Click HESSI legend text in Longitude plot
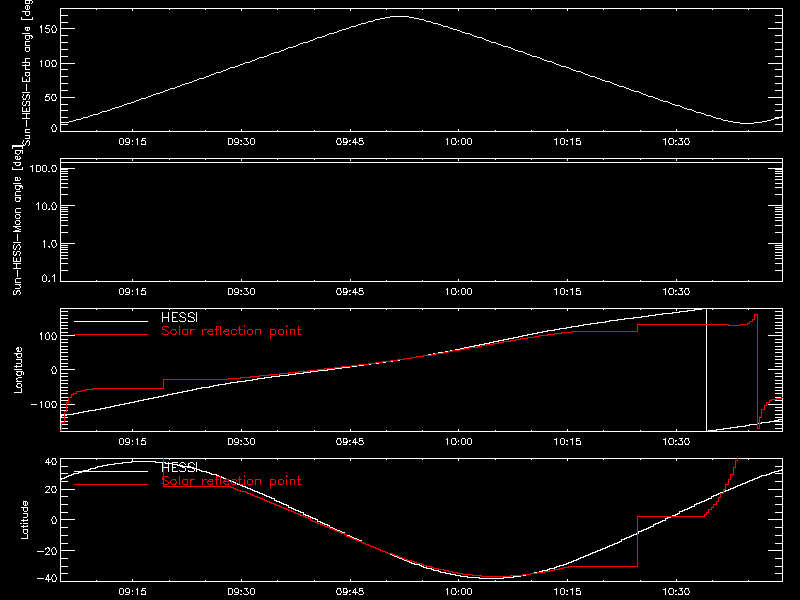This screenshot has height=600, width=800. (x=180, y=317)
